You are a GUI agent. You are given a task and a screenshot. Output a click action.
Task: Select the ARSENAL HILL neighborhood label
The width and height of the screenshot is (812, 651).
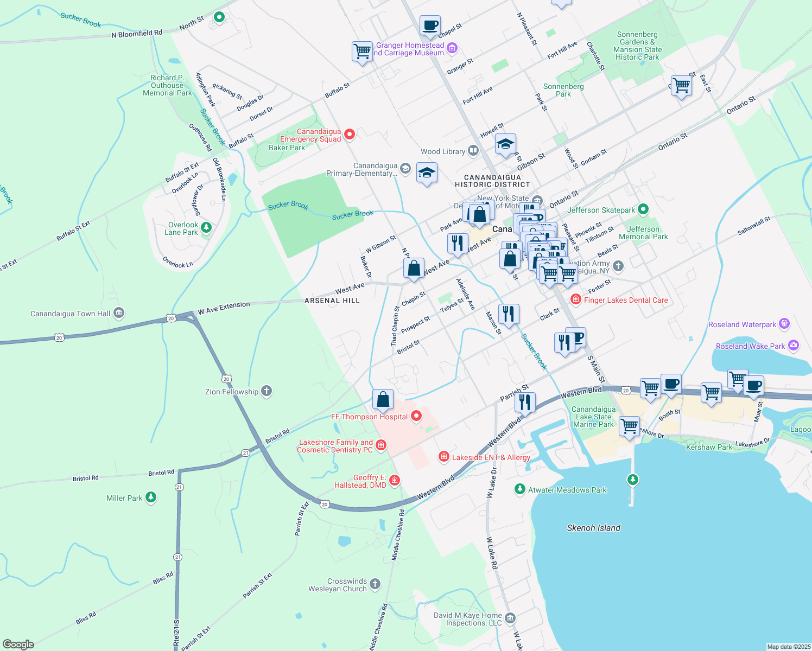pyautogui.click(x=332, y=301)
